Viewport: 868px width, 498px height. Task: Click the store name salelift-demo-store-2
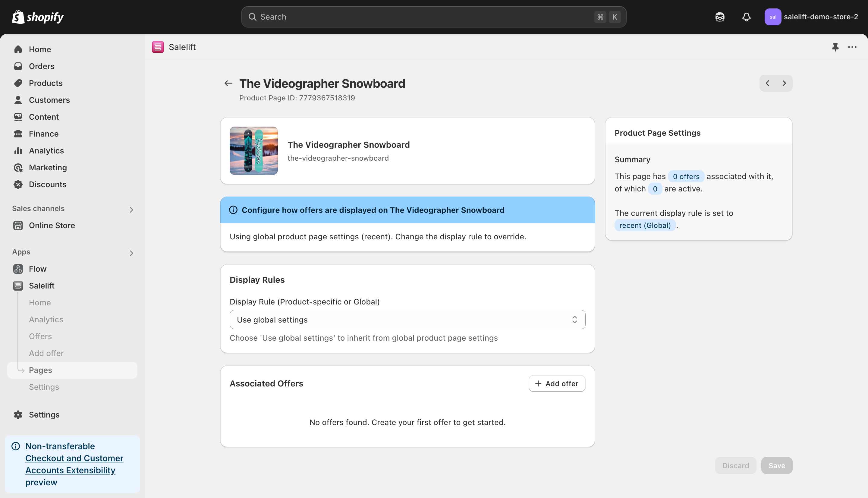(821, 17)
